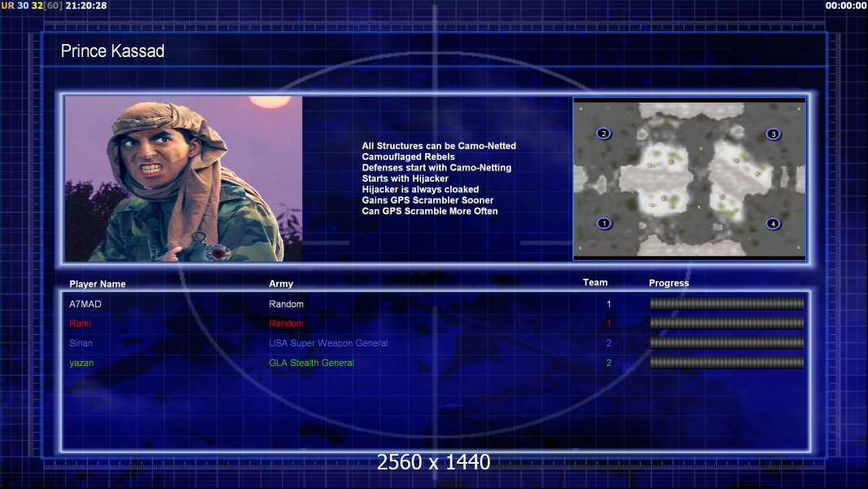Click A7MAD's army value 'Random'
Viewport: 868px width, 489px height.
pos(286,304)
